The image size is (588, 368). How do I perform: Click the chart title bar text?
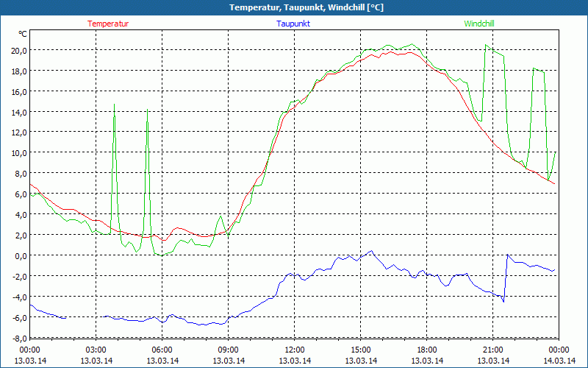[x=294, y=7]
